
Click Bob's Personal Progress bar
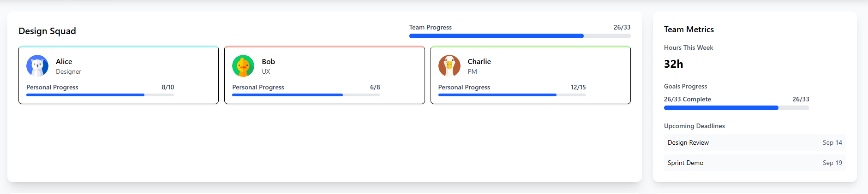306,95
